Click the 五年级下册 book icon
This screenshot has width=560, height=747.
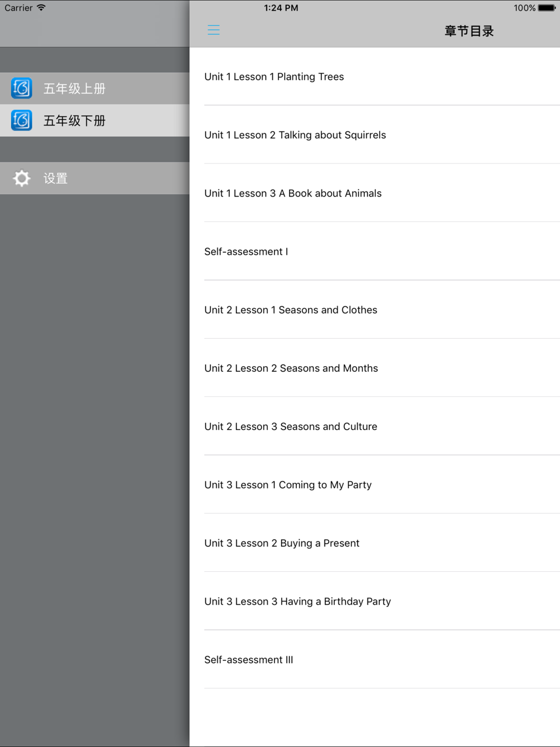pos(22,120)
